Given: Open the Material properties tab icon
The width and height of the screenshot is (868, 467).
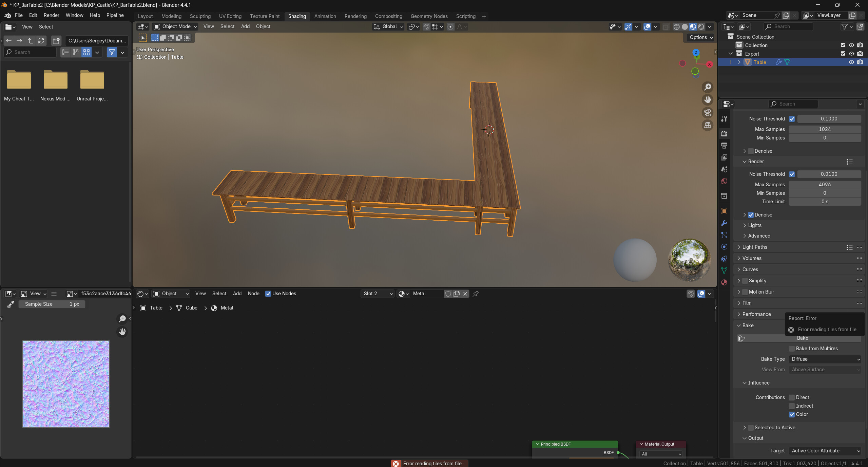Looking at the screenshot, I should [724, 282].
